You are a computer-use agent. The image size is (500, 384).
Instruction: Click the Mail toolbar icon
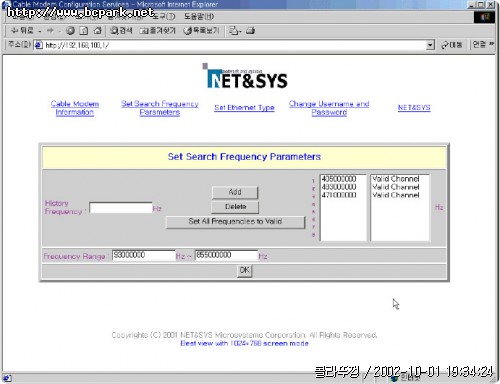pos(235,31)
